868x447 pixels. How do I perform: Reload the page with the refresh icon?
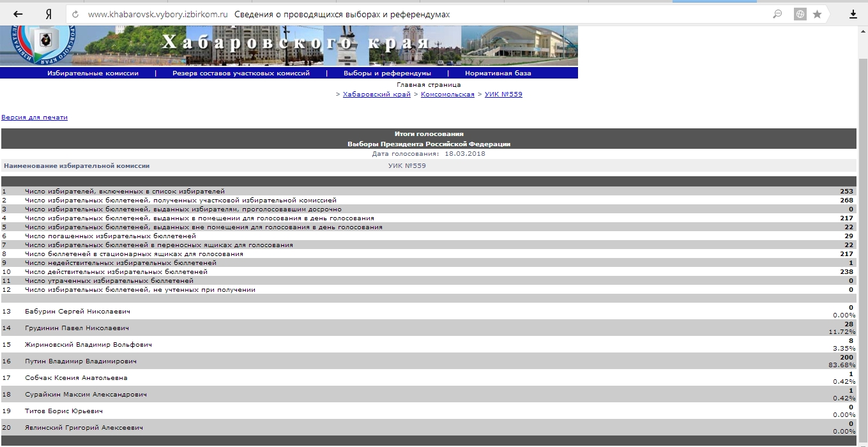click(x=76, y=14)
